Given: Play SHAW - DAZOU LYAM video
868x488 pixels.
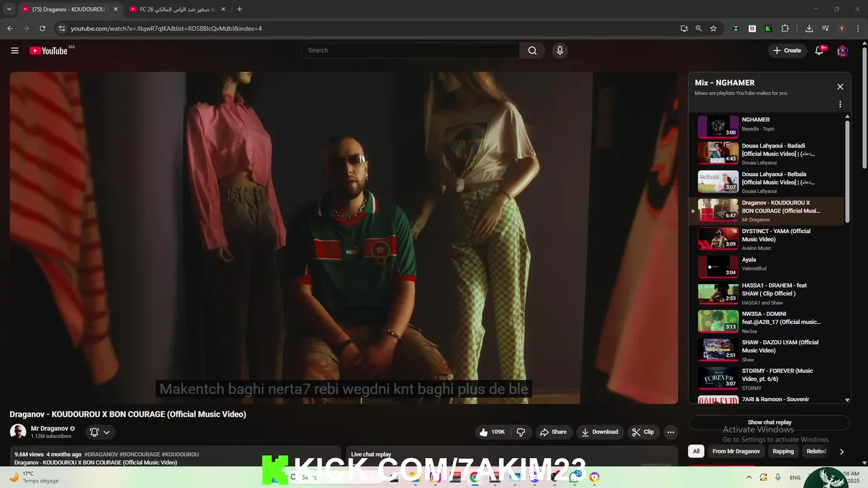Looking at the screenshot, I should click(766, 350).
